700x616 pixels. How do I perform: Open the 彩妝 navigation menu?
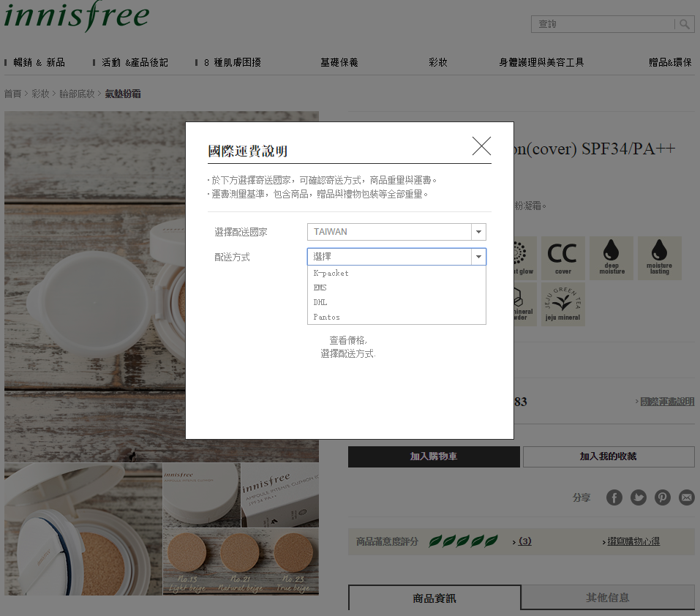(438, 62)
